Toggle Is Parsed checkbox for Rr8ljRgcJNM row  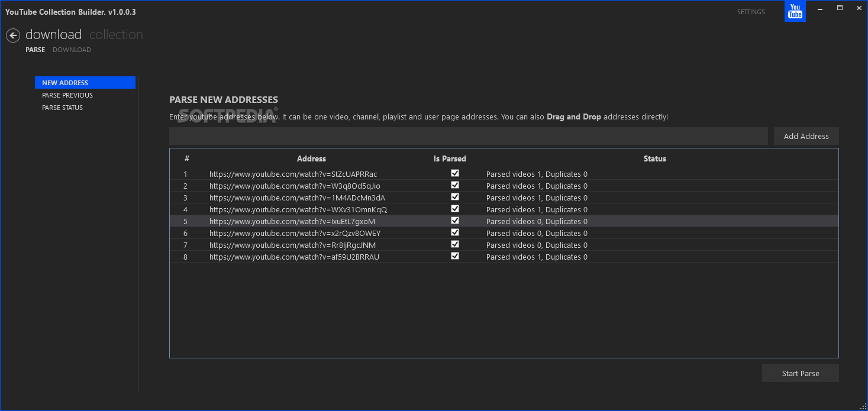(454, 244)
